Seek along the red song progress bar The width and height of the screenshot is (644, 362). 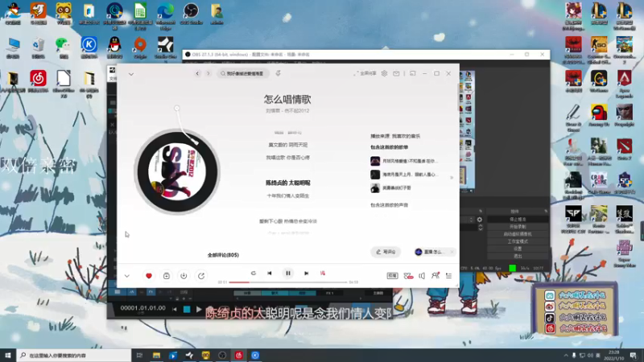click(x=288, y=282)
